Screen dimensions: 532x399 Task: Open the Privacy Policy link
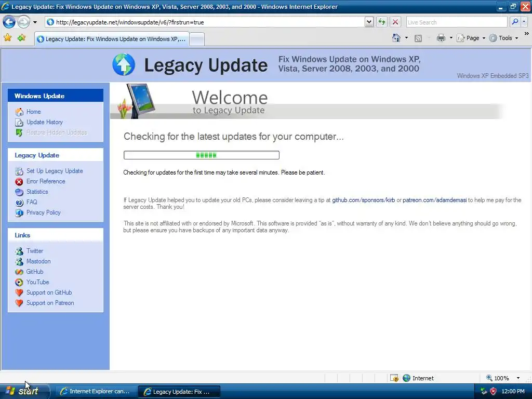44,212
